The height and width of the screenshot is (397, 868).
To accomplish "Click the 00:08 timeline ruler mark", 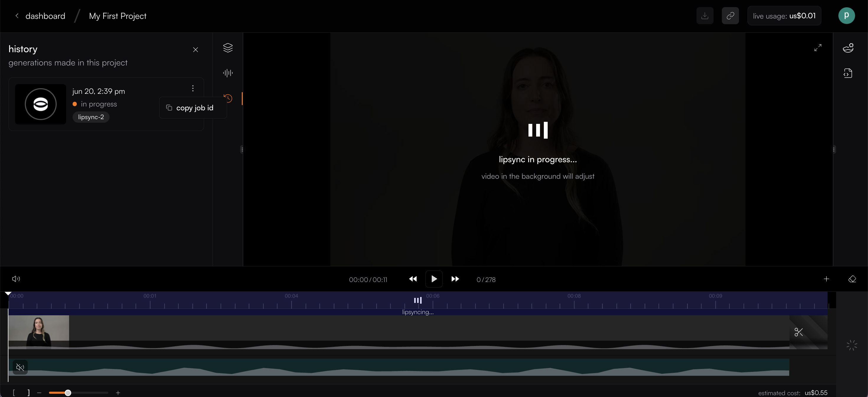I will click(x=574, y=296).
